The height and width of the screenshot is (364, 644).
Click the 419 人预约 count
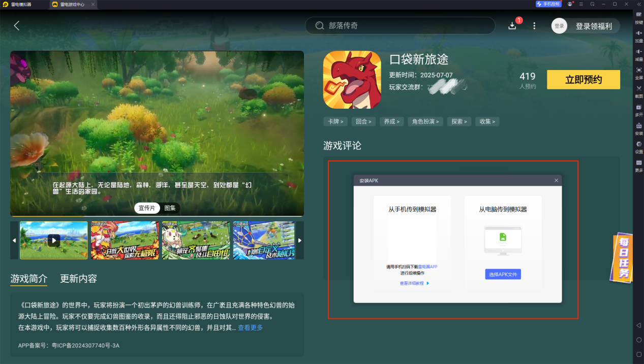(528, 80)
